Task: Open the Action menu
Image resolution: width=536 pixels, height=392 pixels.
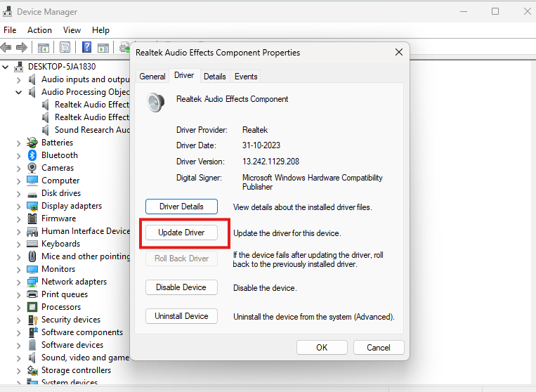Action: point(39,30)
